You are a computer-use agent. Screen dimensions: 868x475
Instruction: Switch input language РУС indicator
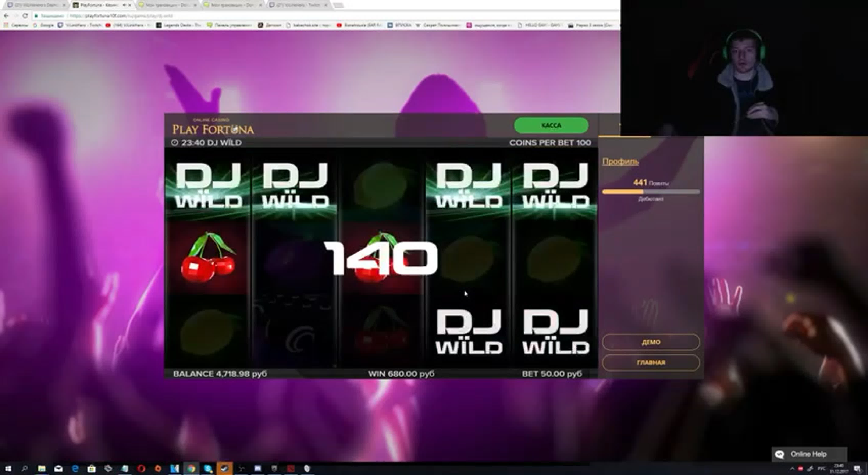(x=822, y=469)
